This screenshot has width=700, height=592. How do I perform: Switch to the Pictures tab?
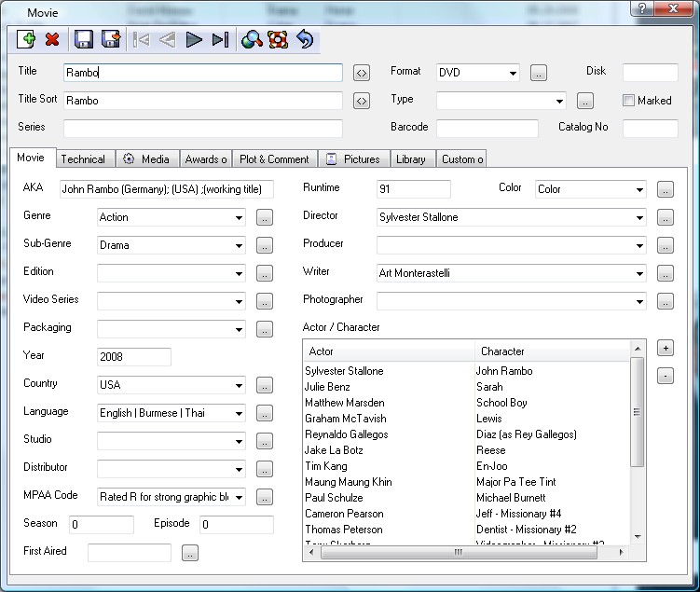[353, 159]
